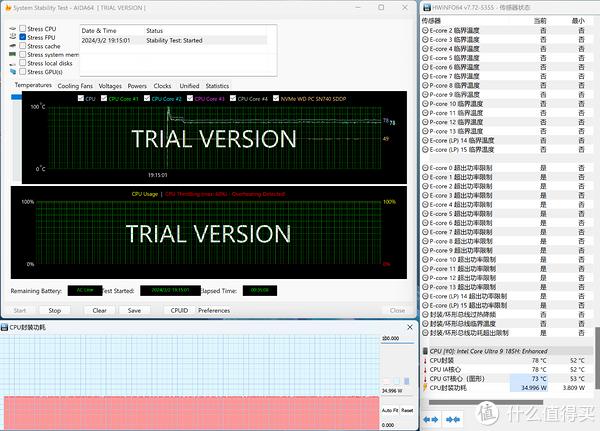Image resolution: width=600 pixels, height=431 pixels.
Task: Click the local disks drive icon
Action: [x=13, y=63]
